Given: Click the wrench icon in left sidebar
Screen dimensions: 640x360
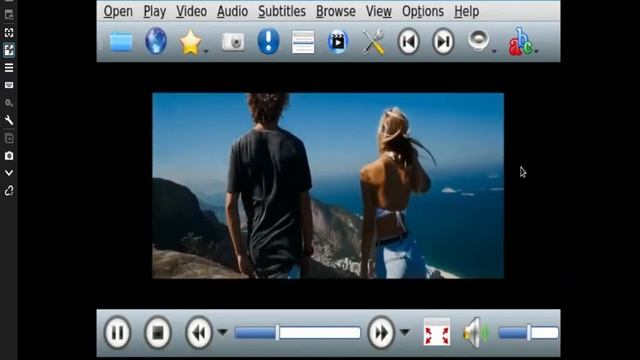Looking at the screenshot, I should (9, 120).
